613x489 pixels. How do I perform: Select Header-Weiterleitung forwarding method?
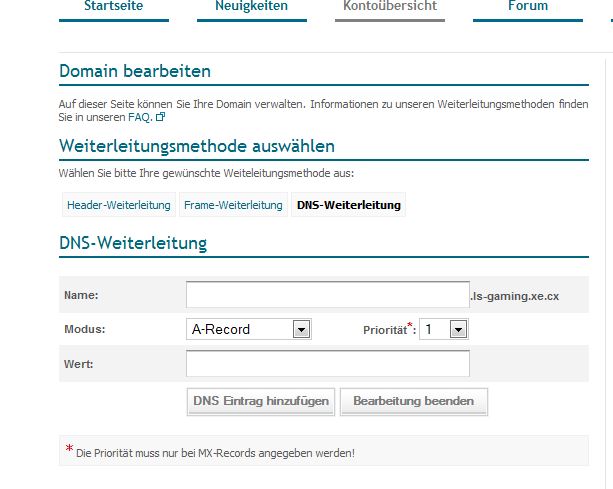click(x=118, y=205)
